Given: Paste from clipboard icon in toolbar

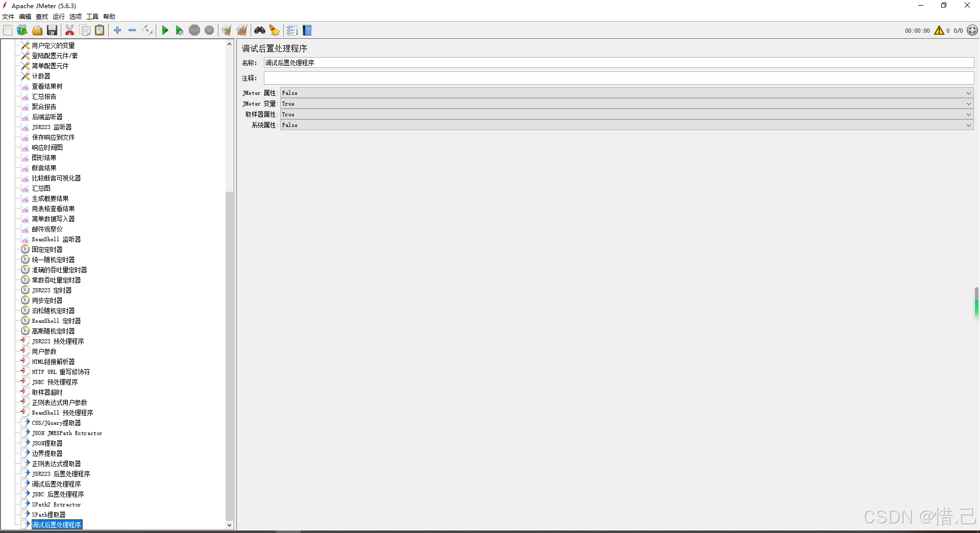Looking at the screenshot, I should click(x=100, y=31).
